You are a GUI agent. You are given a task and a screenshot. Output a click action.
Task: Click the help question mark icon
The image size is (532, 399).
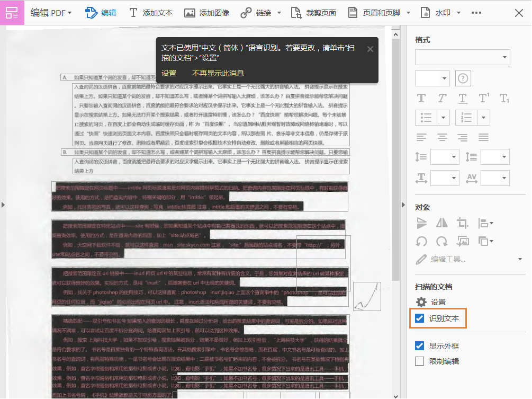463,78
